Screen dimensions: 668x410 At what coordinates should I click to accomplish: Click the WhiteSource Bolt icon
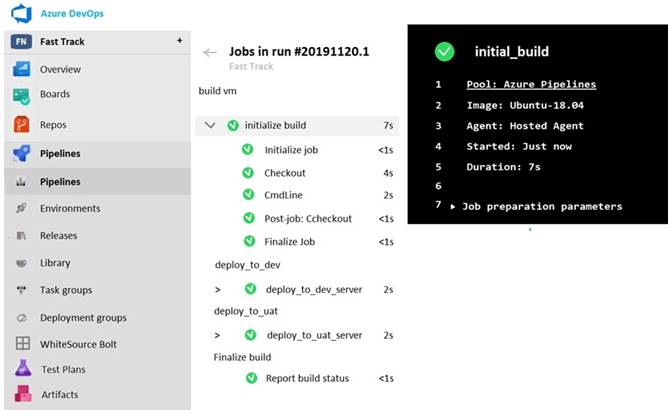coord(22,343)
